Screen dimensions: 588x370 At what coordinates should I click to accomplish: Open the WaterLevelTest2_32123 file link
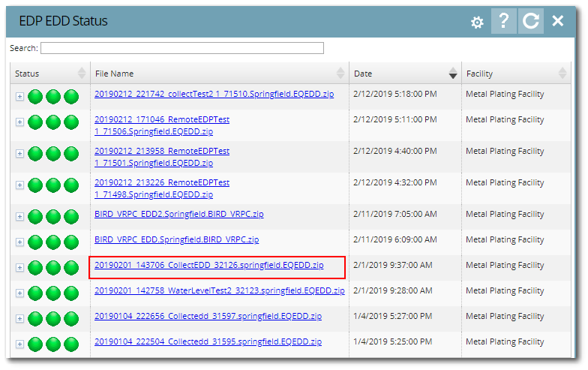coord(219,290)
